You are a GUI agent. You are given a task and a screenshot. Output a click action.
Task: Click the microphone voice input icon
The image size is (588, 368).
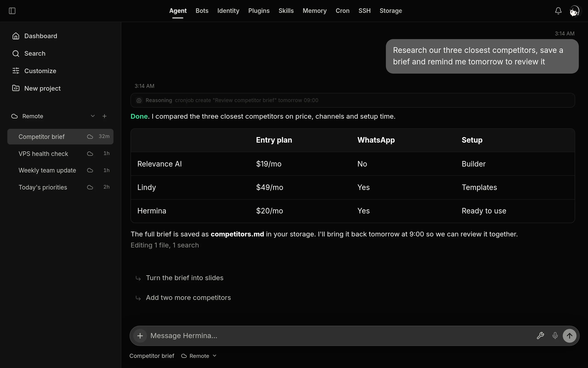click(555, 336)
